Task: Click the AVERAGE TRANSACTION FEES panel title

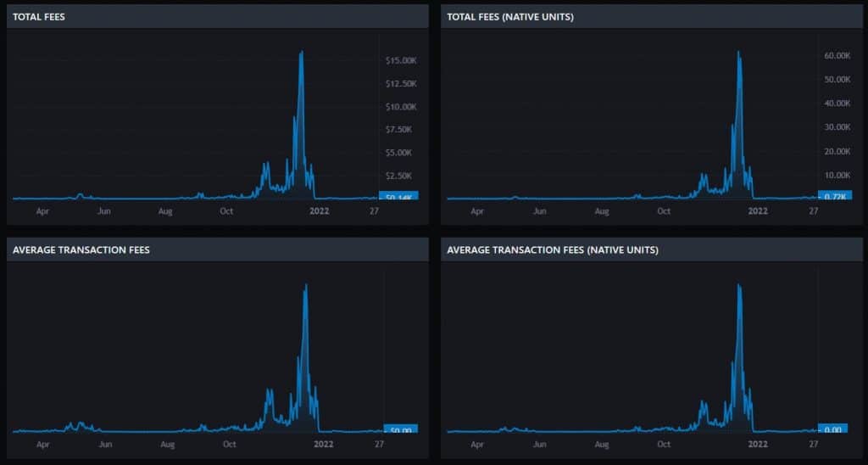Action: click(81, 250)
